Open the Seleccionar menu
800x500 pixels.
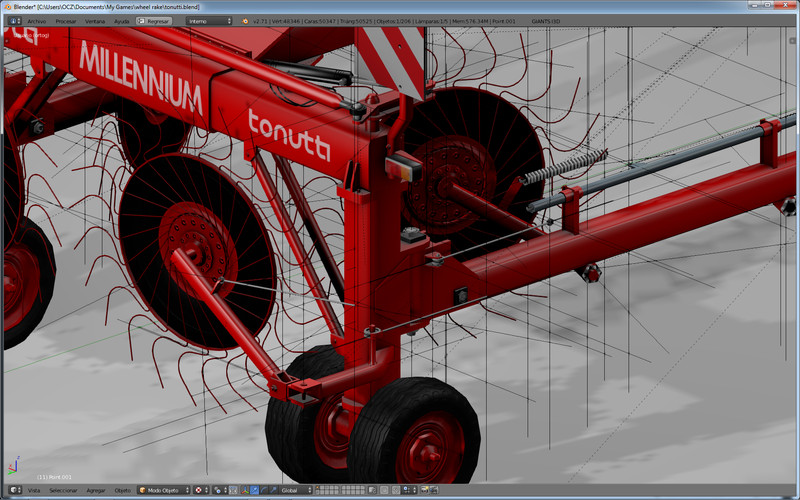coord(63,491)
